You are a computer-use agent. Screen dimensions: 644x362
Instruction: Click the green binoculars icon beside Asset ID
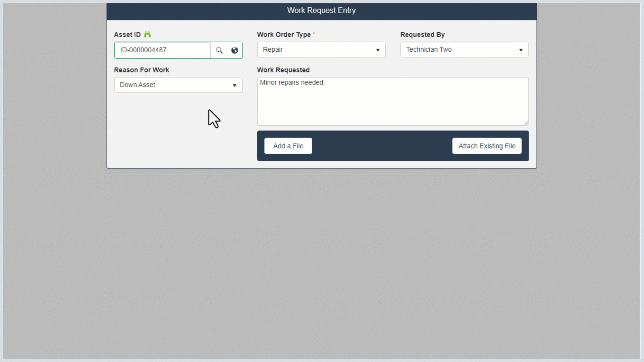(x=147, y=35)
